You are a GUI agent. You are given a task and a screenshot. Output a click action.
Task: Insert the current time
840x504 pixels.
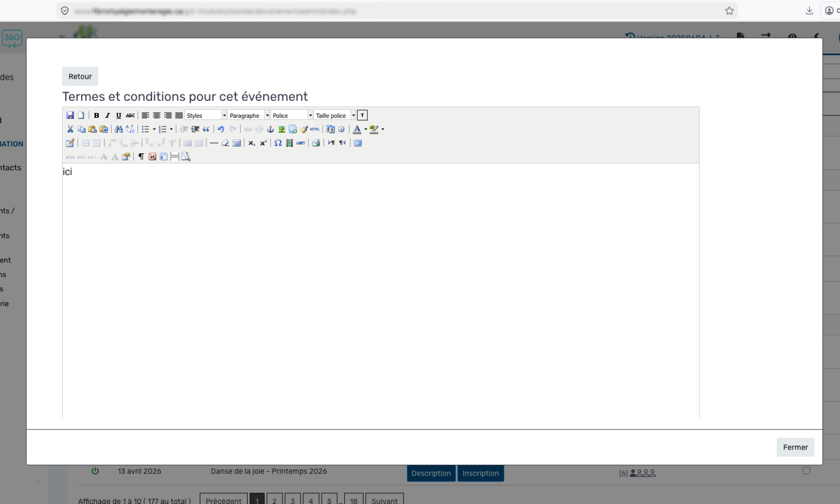pos(341,129)
